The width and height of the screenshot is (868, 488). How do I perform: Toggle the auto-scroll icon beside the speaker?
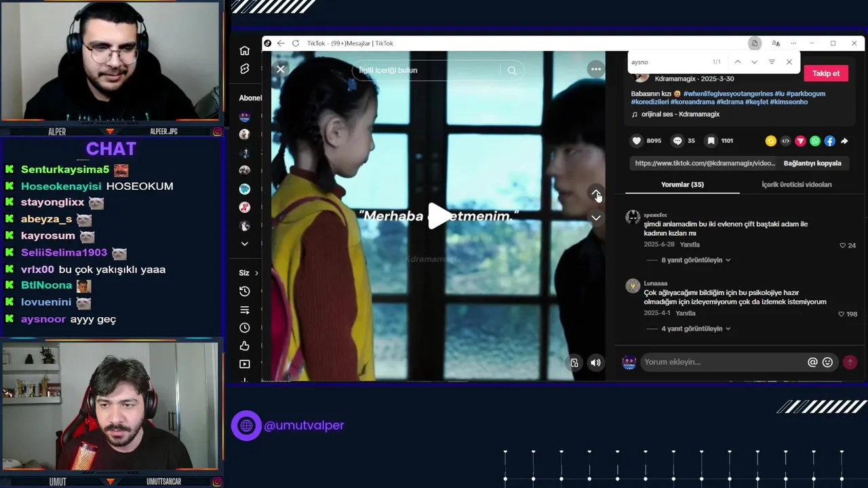(574, 363)
